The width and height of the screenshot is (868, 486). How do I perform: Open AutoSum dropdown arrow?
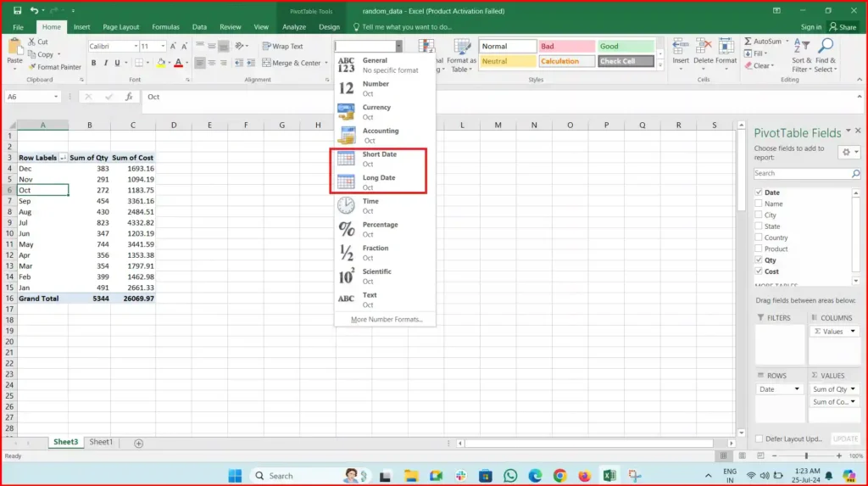pyautogui.click(x=787, y=42)
